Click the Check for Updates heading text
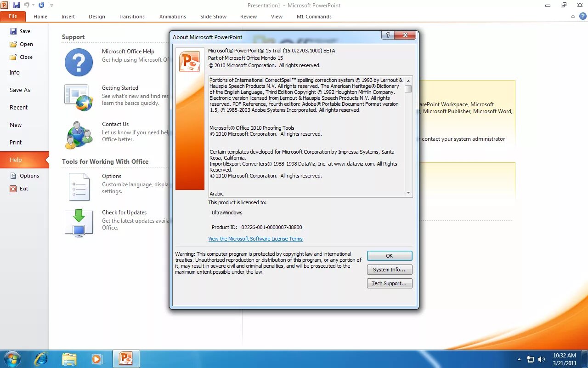 click(x=124, y=213)
